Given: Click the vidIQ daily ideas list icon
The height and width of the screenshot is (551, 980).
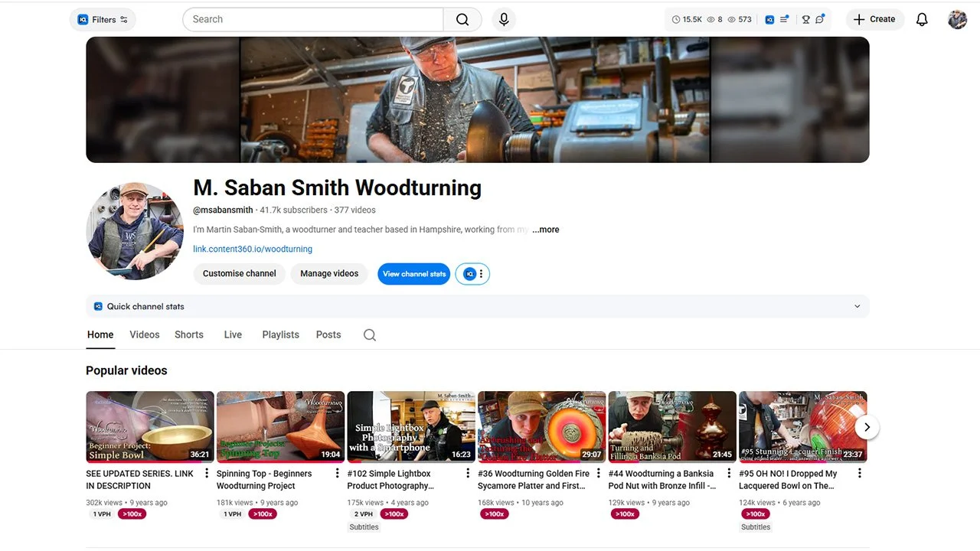Looking at the screenshot, I should [x=784, y=19].
